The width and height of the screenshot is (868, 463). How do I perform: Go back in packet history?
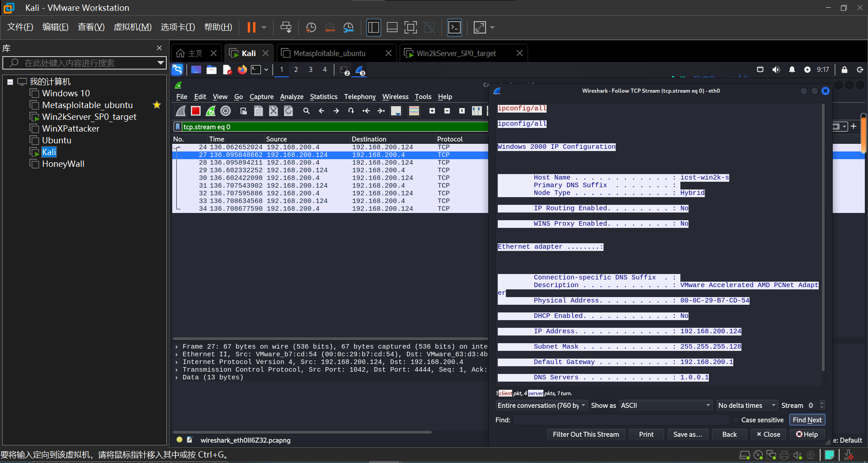coord(321,111)
